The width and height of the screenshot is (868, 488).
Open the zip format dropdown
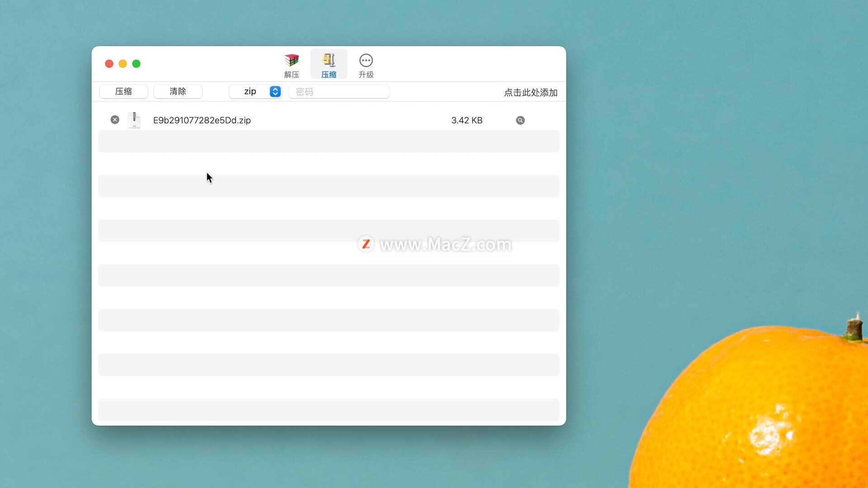pos(255,91)
